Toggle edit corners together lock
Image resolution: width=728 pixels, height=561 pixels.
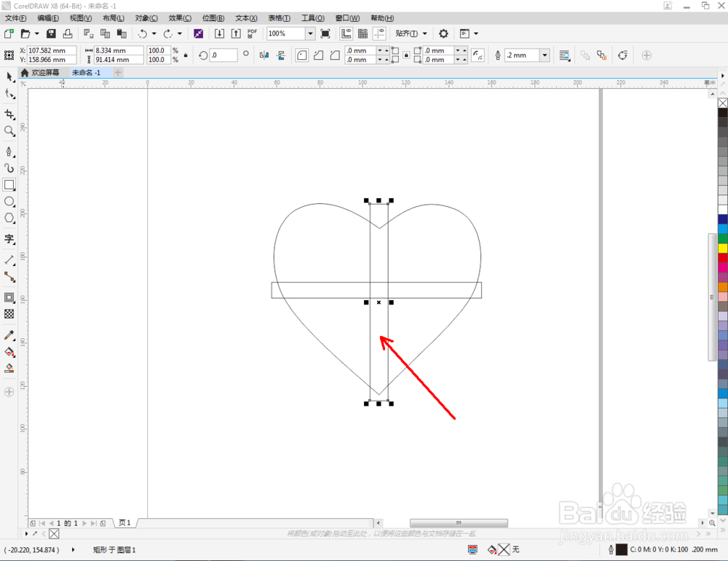tap(406, 55)
